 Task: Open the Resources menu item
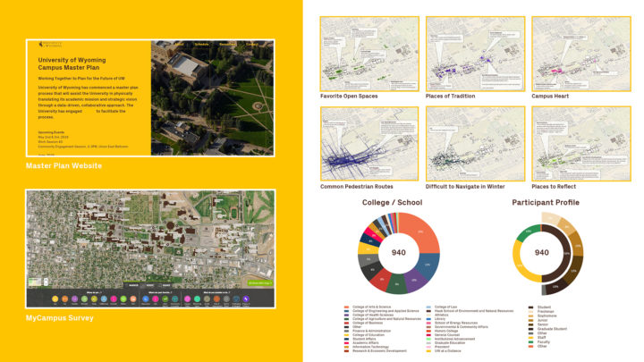tap(227, 44)
